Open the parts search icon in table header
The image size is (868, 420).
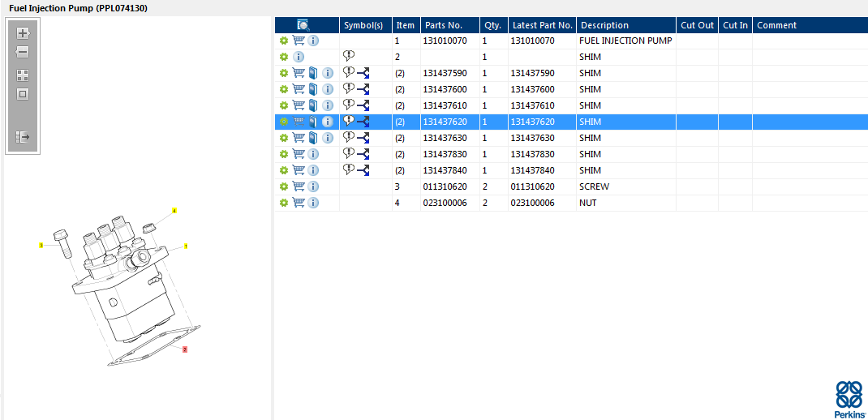(x=303, y=25)
